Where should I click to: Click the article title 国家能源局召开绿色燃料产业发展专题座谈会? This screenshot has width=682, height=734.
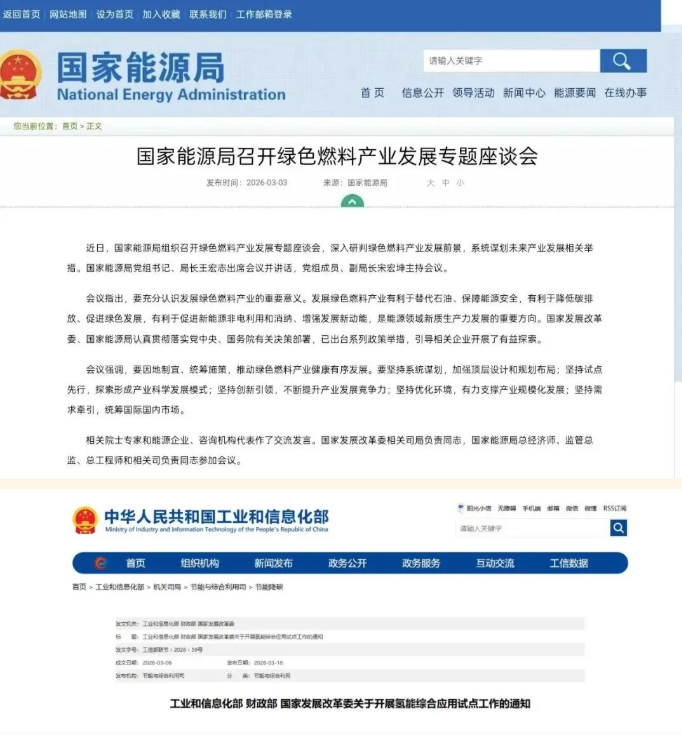click(x=337, y=156)
